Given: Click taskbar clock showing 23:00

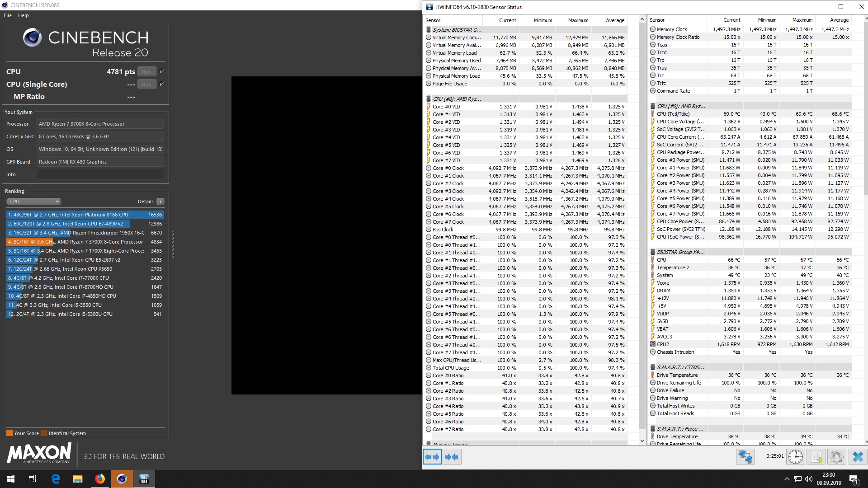Looking at the screenshot, I should click(x=829, y=479).
